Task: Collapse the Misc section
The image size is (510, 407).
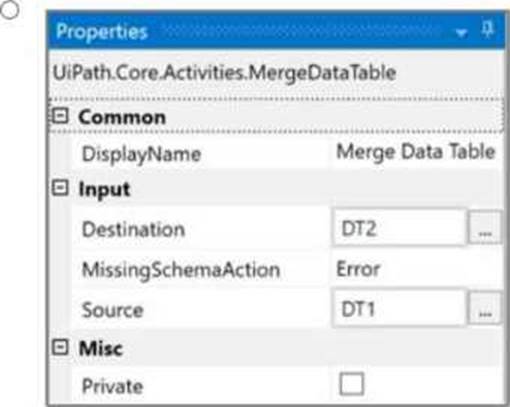Action: pyautogui.click(x=60, y=348)
